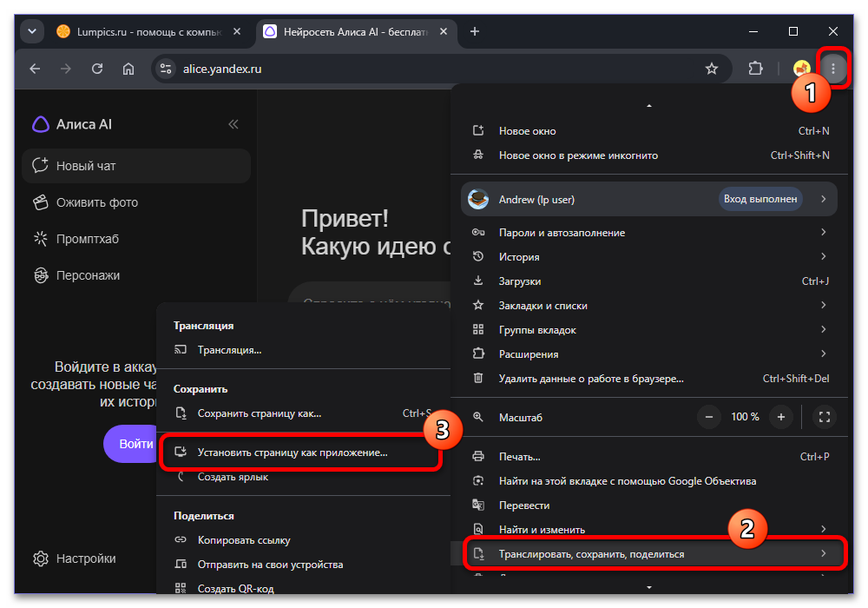Navigate back with the back arrow
The image size is (868, 608).
35,69
